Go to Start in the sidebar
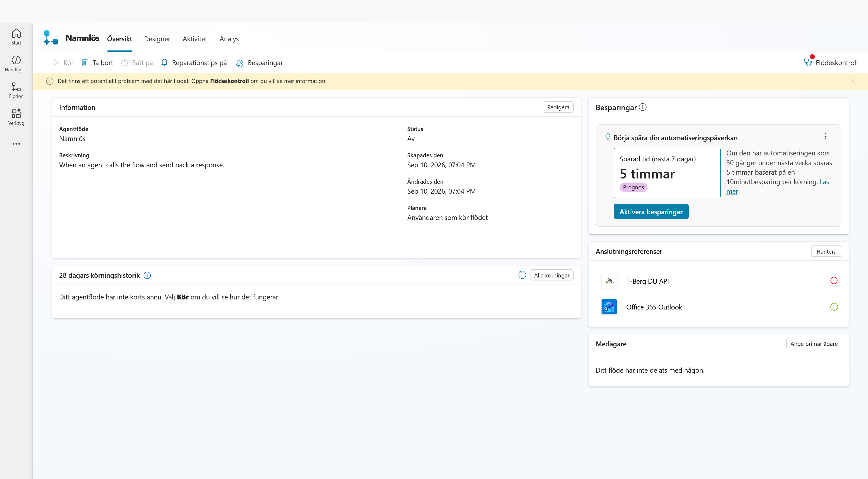 16,37
